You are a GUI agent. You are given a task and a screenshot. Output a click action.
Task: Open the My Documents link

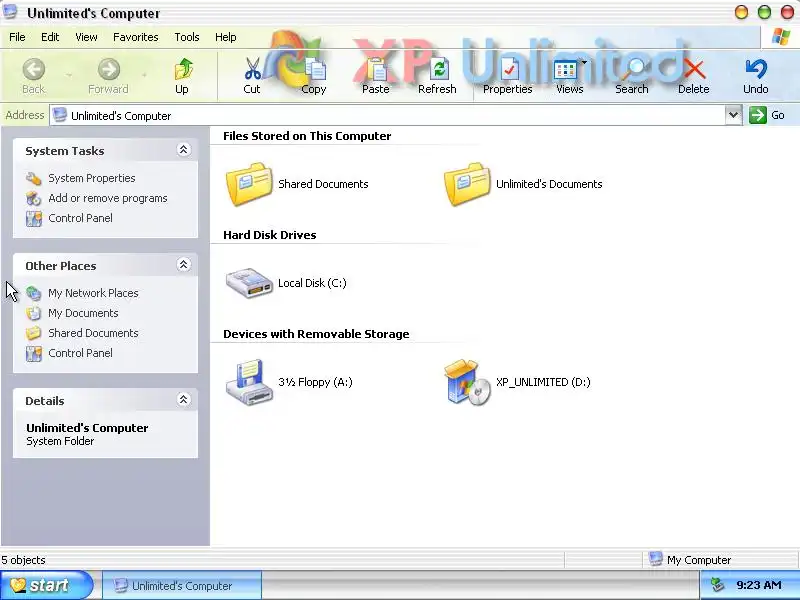(83, 313)
